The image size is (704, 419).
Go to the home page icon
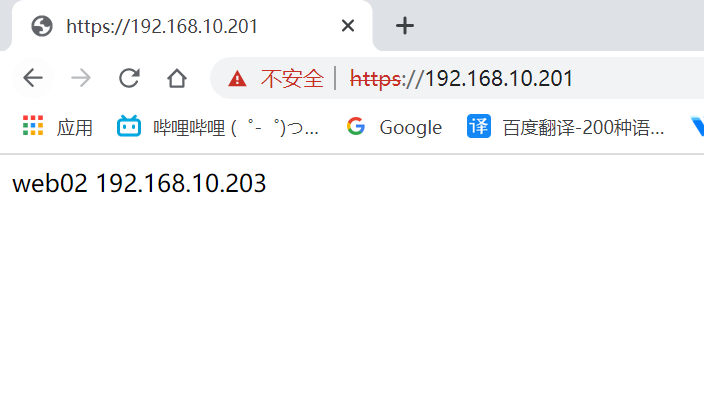[177, 78]
